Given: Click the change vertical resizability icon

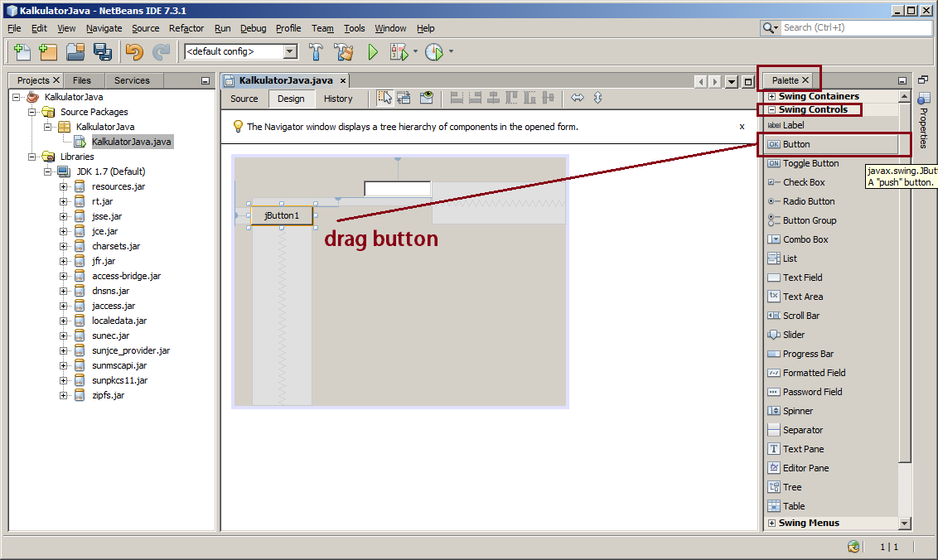Looking at the screenshot, I should pyautogui.click(x=597, y=98).
